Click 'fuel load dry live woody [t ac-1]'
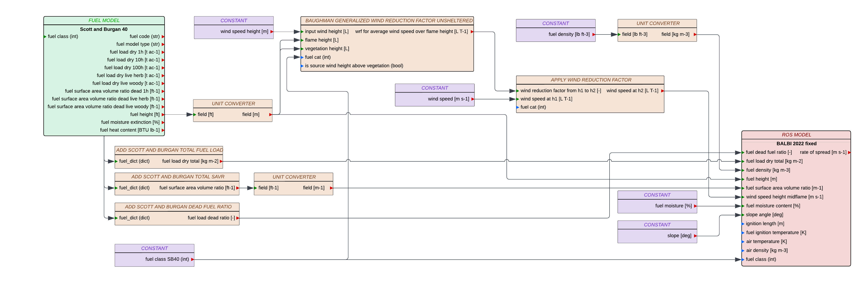The image size is (868, 283). [x=126, y=83]
